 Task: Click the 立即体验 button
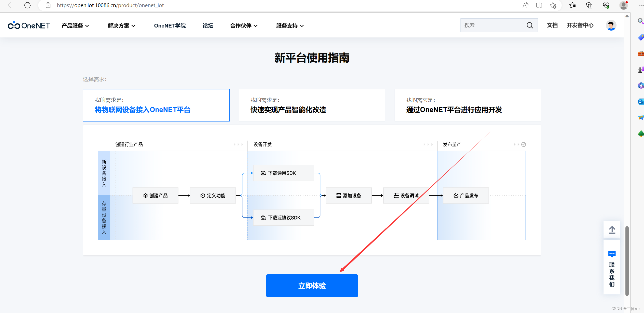pos(312,285)
